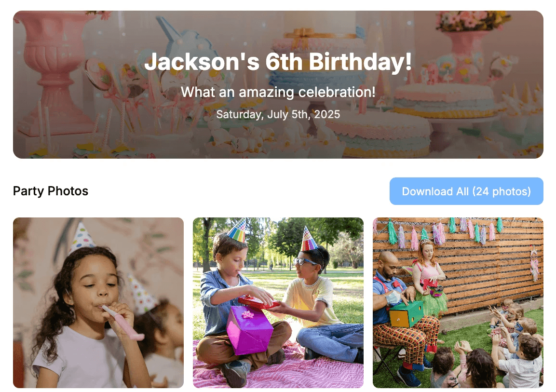Click the green magic box in magician photo
This screenshot has width=556, height=392.
tap(407, 314)
